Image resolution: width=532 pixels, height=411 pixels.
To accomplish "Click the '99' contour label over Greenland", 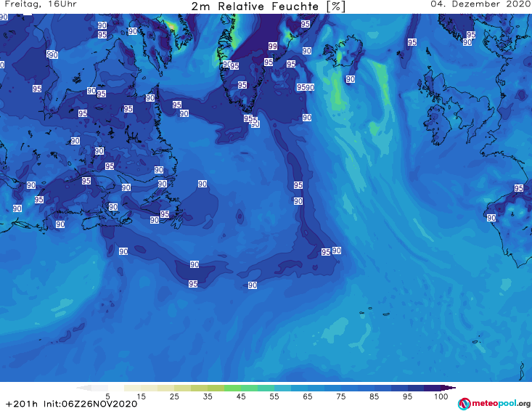I will point(273,46).
